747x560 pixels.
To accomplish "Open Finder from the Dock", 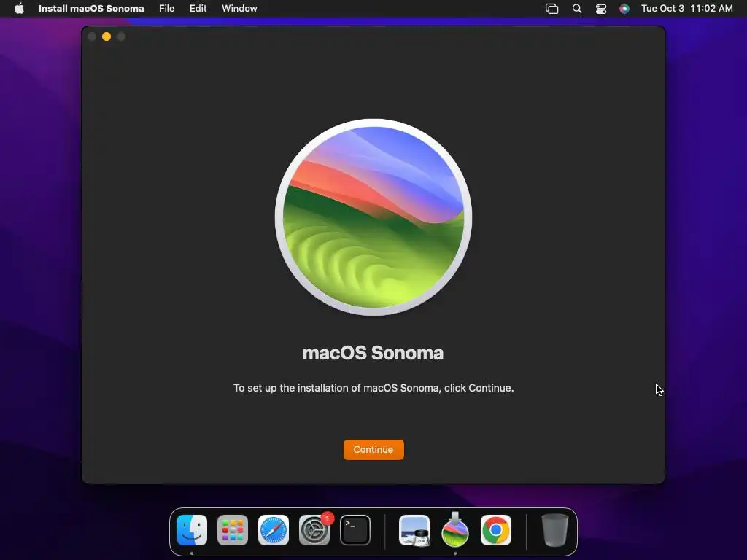I will point(192,530).
